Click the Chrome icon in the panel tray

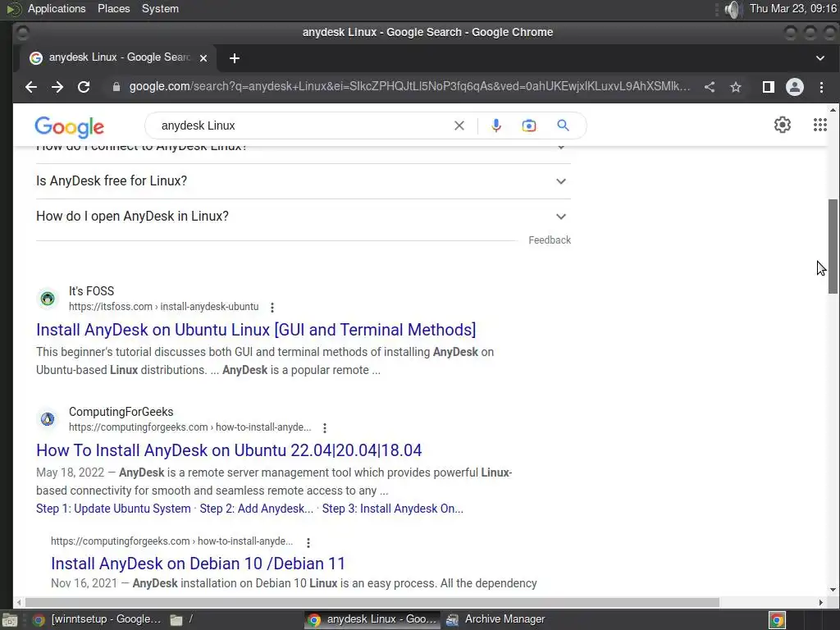coord(777,620)
